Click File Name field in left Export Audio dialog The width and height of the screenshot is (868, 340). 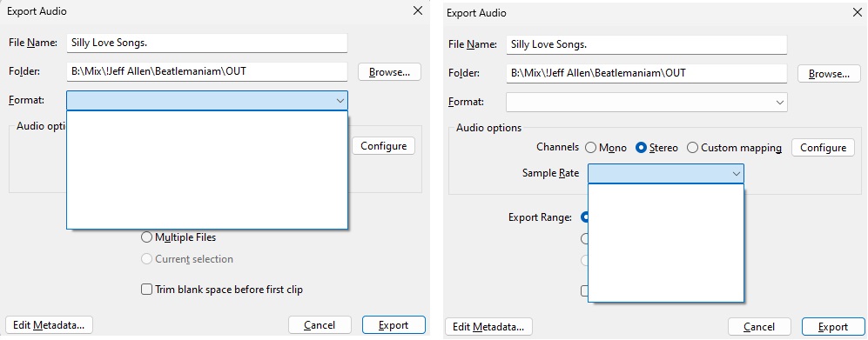click(206, 43)
